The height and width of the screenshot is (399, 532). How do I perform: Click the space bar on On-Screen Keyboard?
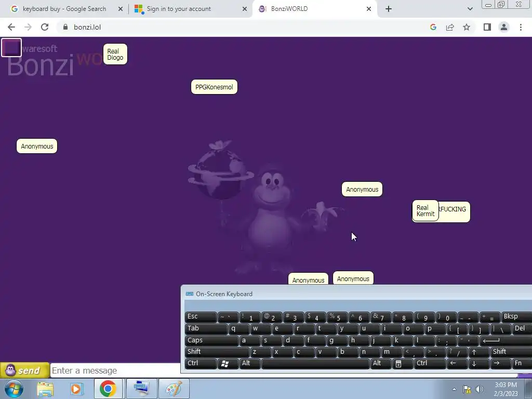(315, 364)
